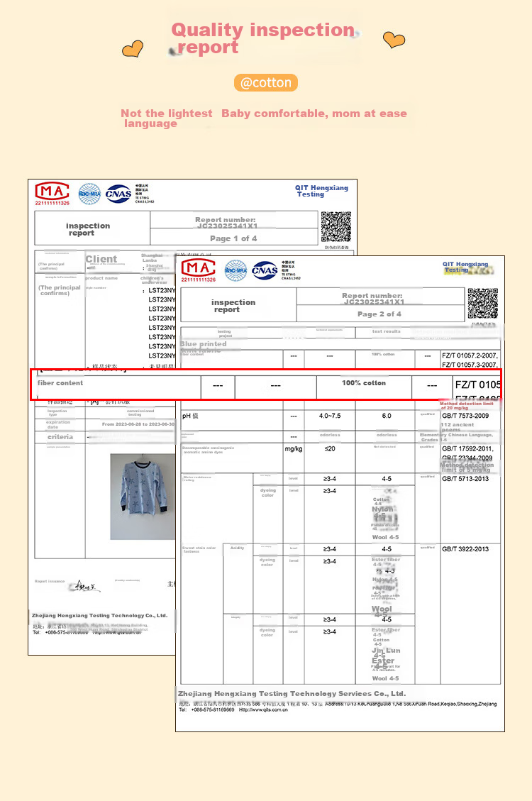This screenshot has height=801, width=532.
Task: Click the CNAS logo on page 2
Action: [x=265, y=271]
